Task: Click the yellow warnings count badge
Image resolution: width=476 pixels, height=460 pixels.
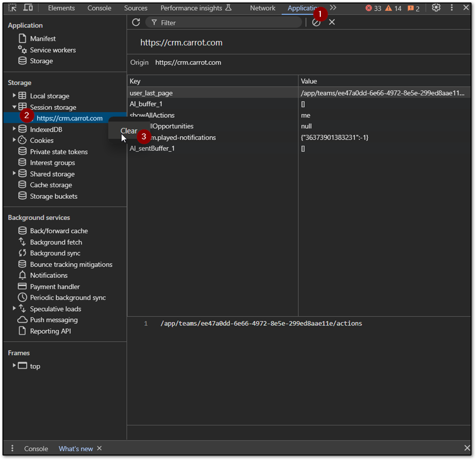Action: click(393, 8)
